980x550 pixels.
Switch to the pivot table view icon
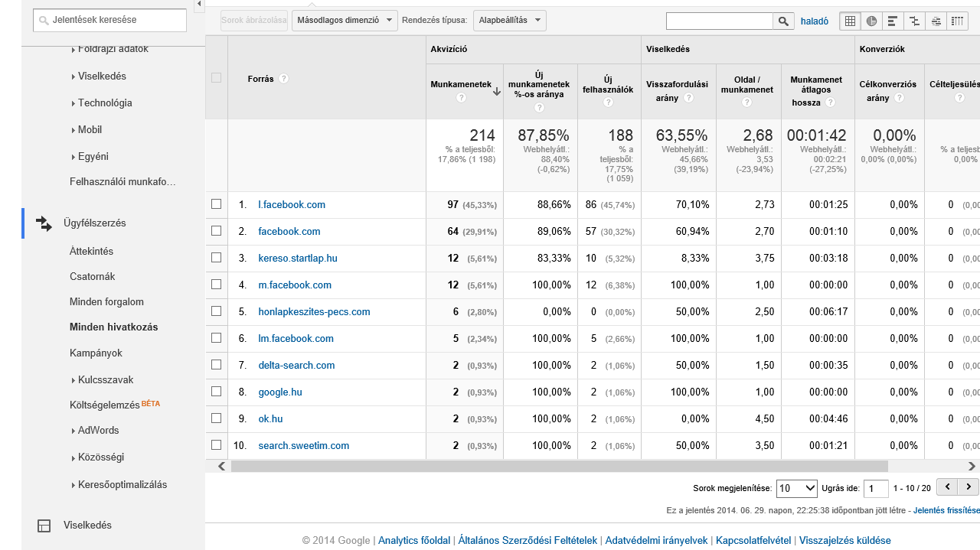958,21
